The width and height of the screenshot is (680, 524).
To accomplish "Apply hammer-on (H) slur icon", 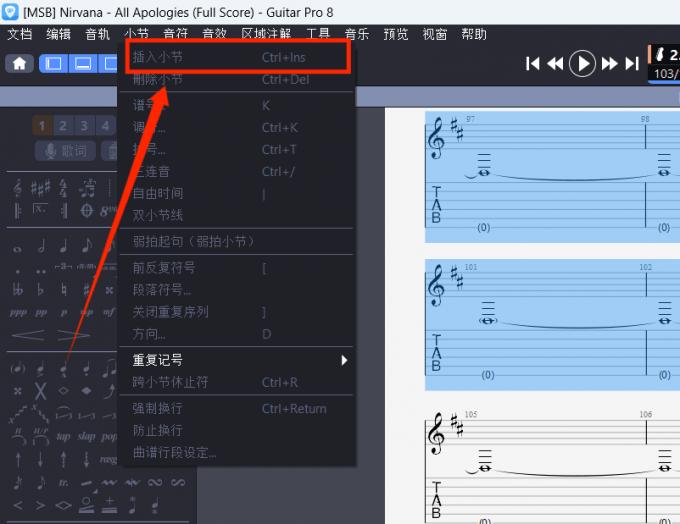I will point(18,436).
